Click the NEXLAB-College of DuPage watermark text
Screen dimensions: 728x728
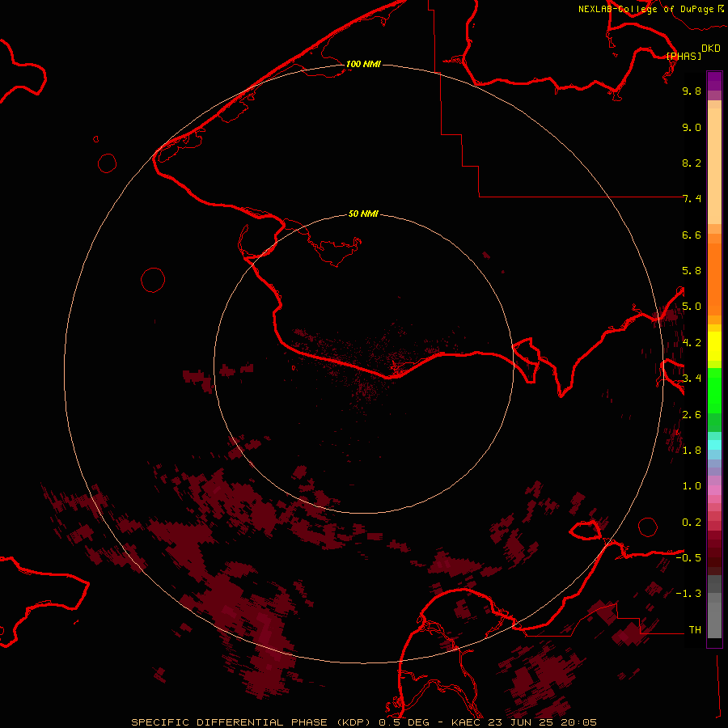click(x=650, y=9)
